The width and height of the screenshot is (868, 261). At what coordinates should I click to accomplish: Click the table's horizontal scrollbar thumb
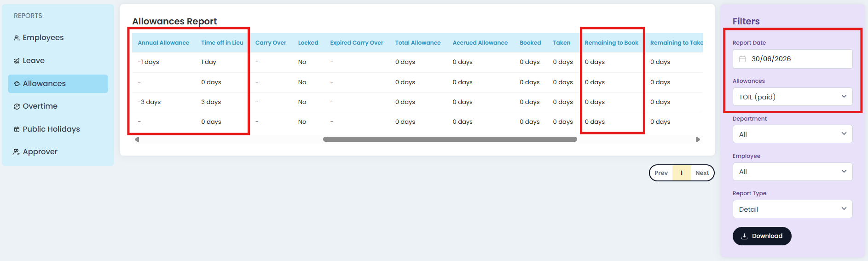[x=450, y=139]
